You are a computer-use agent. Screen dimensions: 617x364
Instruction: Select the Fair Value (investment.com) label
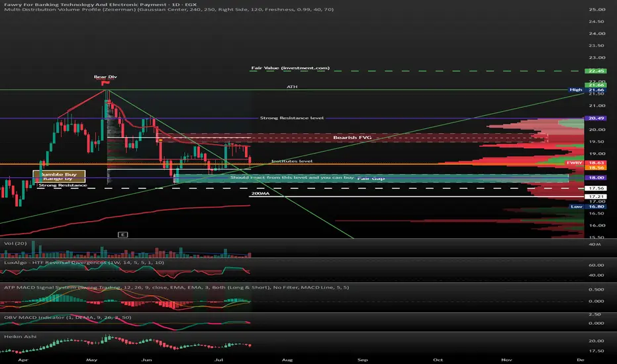(291, 68)
